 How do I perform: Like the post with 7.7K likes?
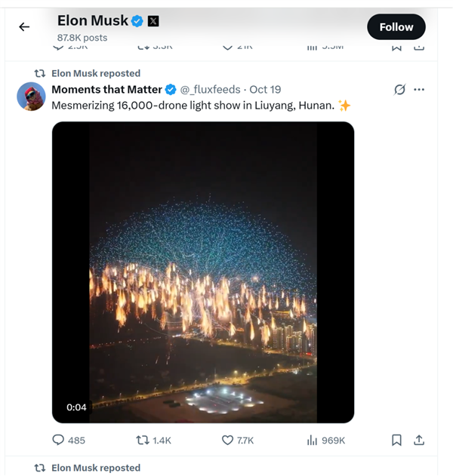click(227, 440)
